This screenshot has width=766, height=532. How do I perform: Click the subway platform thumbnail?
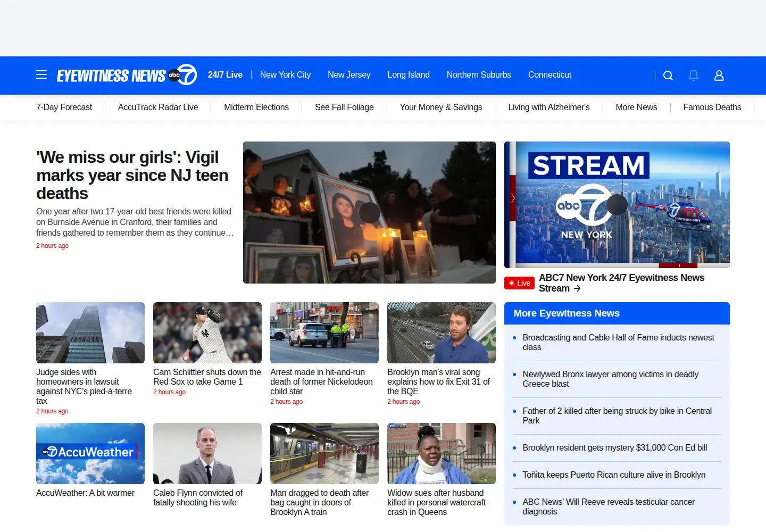click(324, 454)
